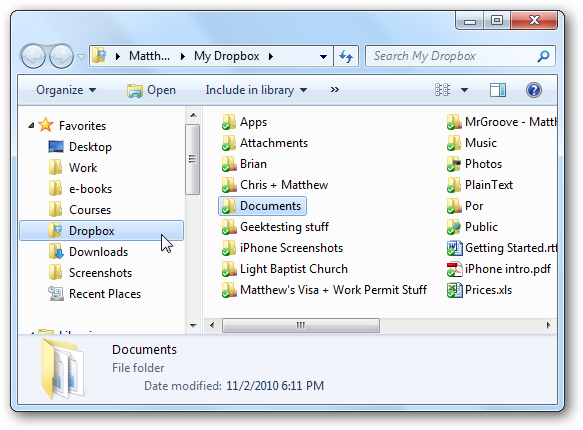Viewport: 583px width, 430px height.
Task: Click the Forward navigation arrow button
Action: click(61, 56)
